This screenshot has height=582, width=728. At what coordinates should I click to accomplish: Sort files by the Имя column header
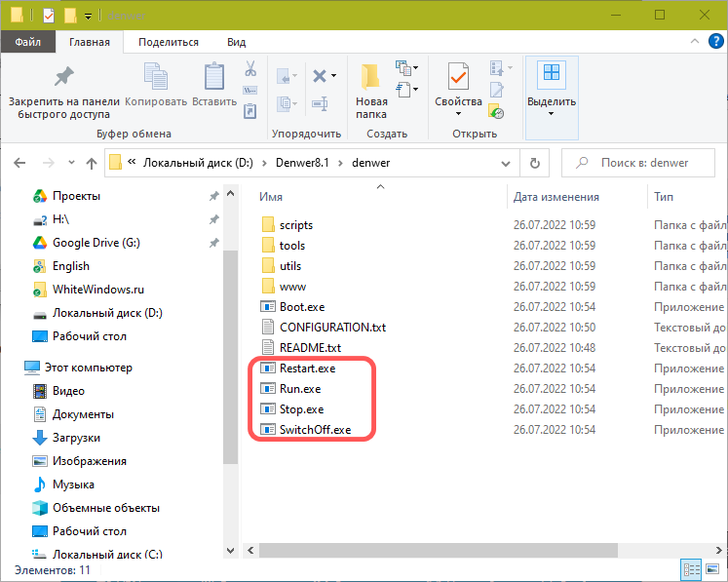coord(271,196)
